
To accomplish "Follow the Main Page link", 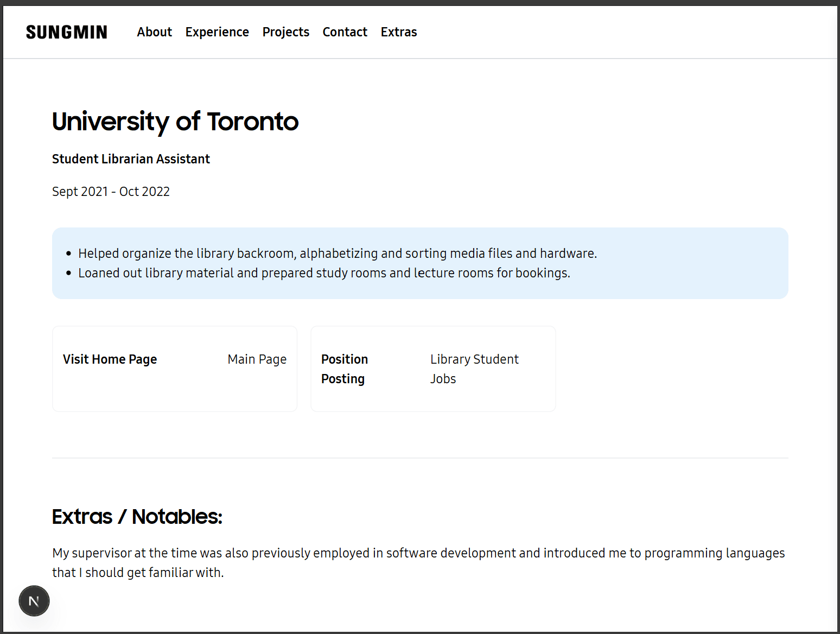I will [x=257, y=359].
